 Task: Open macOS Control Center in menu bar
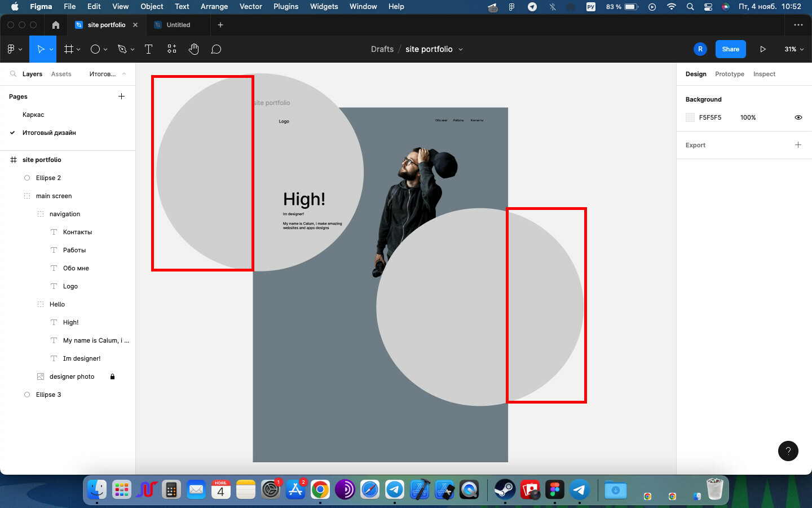pos(708,7)
